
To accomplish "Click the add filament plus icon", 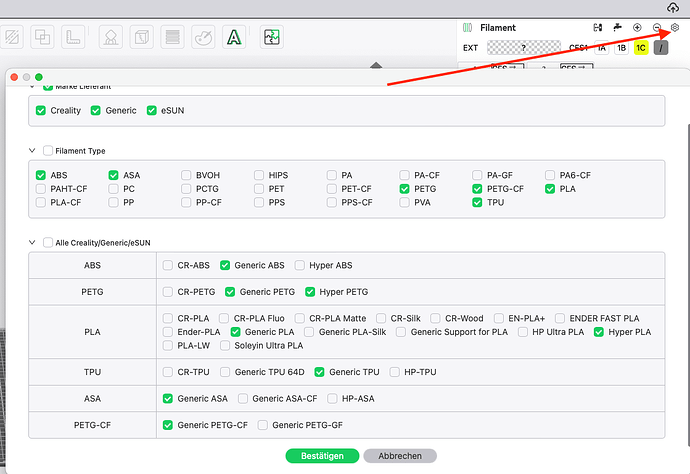I will (x=637, y=28).
